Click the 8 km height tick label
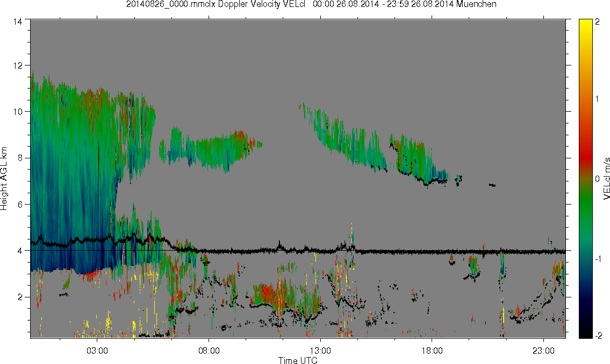 coord(20,158)
